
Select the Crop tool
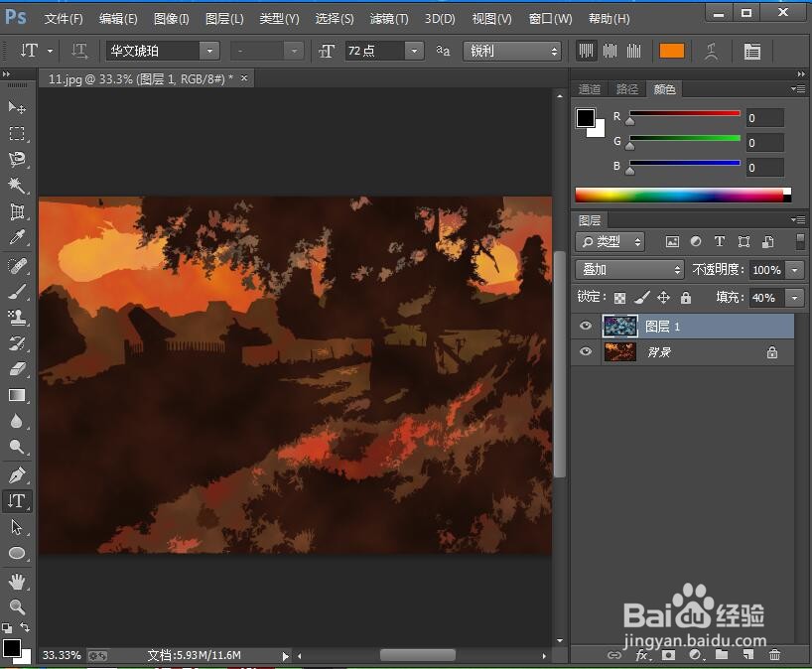(17, 211)
